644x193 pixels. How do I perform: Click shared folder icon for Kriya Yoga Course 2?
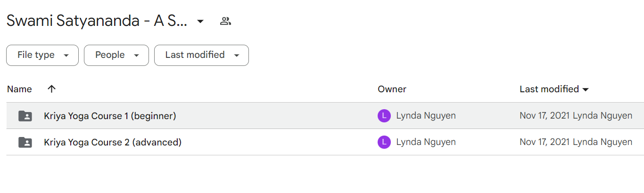point(25,142)
